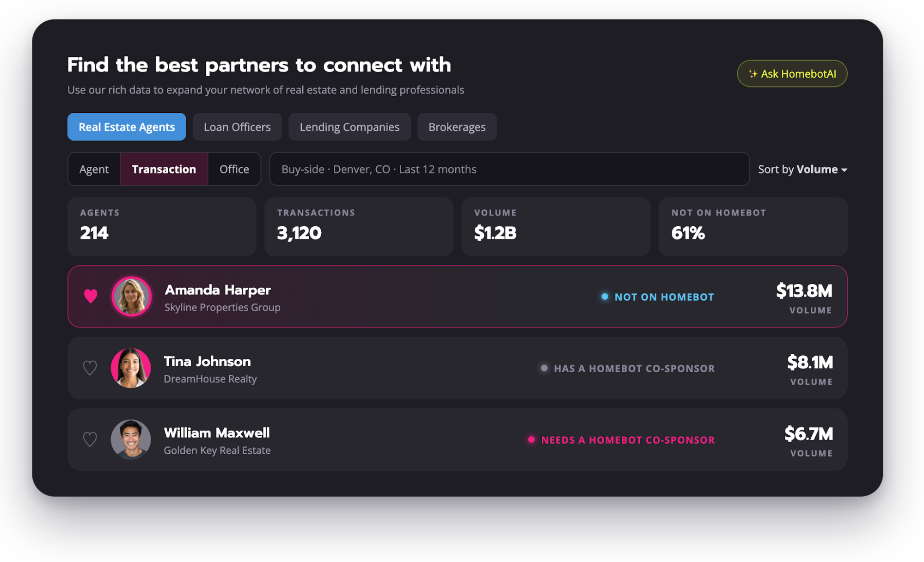Click the Ask HomebotAI button

pyautogui.click(x=792, y=74)
